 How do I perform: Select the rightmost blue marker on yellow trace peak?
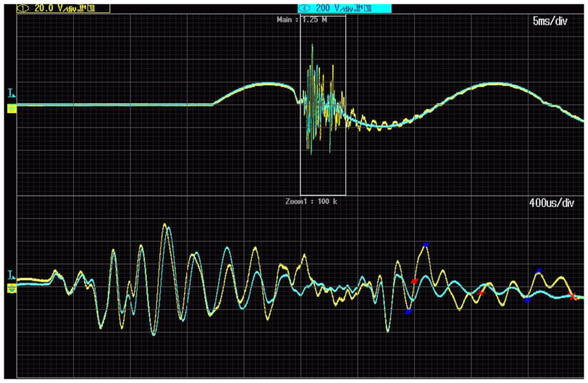coord(538,270)
